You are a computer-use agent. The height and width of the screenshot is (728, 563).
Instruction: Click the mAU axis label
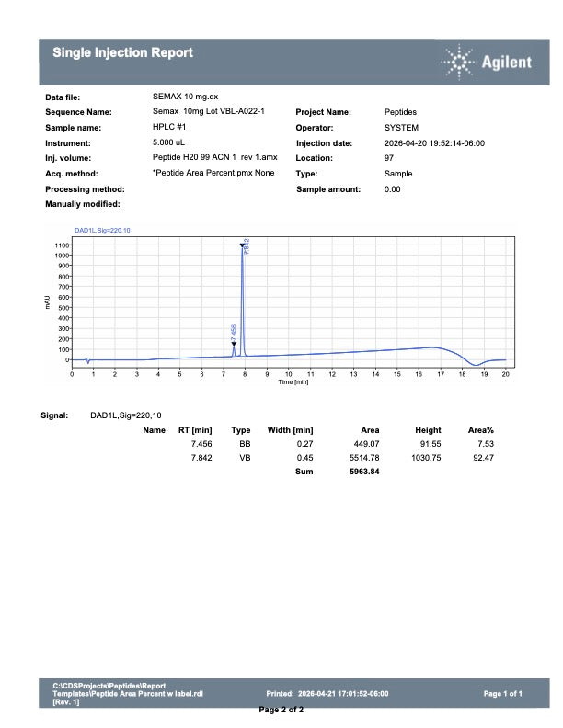(x=47, y=301)
